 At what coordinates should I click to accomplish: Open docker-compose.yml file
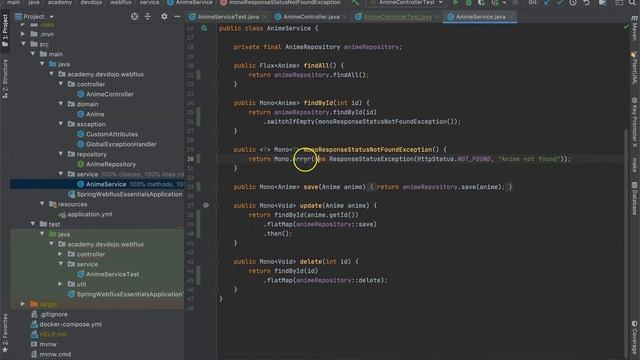[71, 324]
